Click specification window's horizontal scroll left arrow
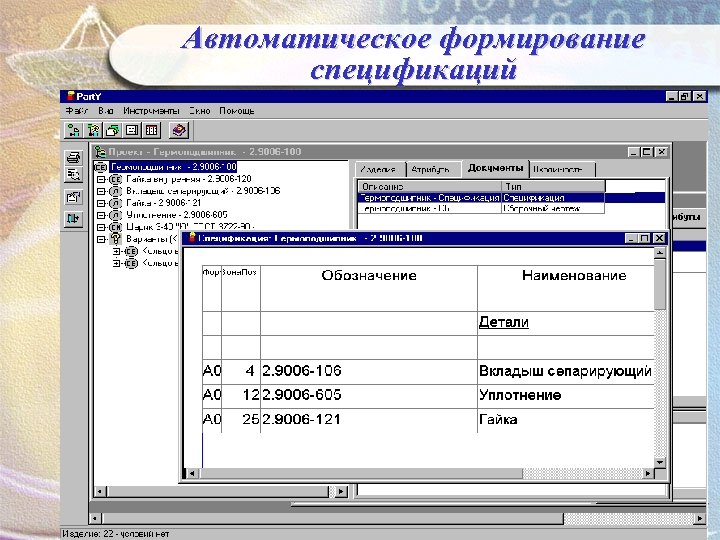The image size is (720, 540). [x=192, y=473]
